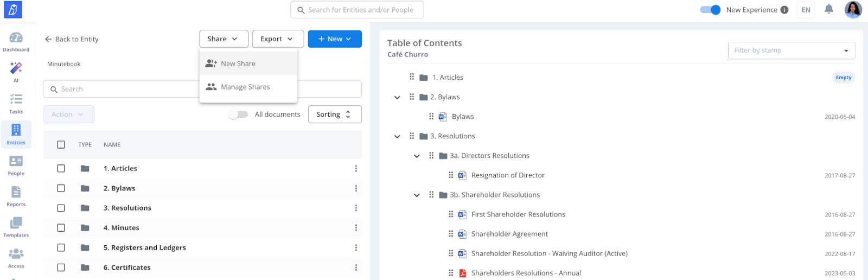Viewport: 868px width, 280px height.
Task: Click the blue New button
Action: pos(334,39)
